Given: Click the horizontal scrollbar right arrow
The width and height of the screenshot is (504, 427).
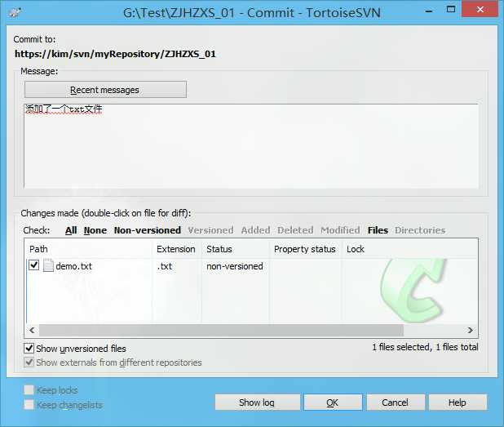Looking at the screenshot, I should (x=471, y=330).
